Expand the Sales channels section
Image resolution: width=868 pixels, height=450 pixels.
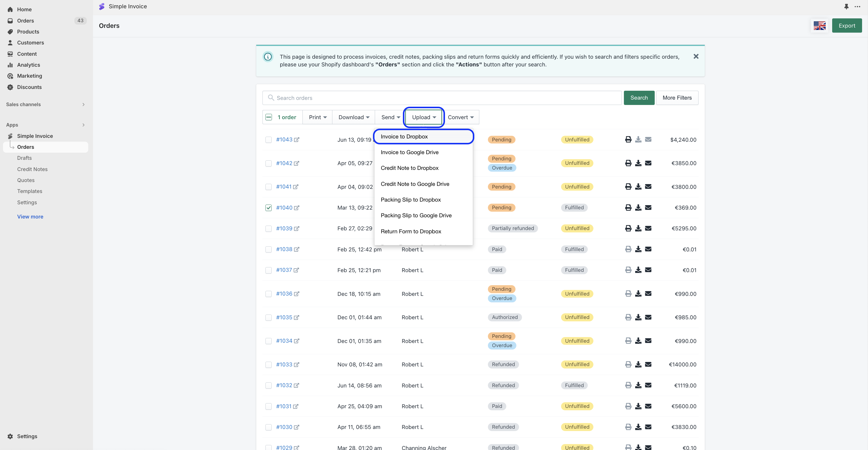tap(83, 104)
